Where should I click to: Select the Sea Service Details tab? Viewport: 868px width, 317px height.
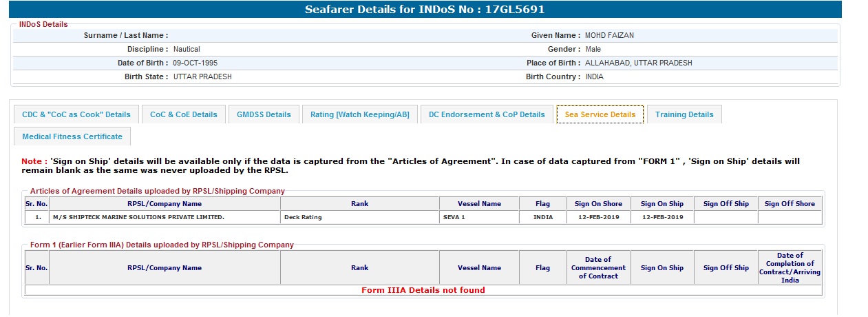pos(600,114)
